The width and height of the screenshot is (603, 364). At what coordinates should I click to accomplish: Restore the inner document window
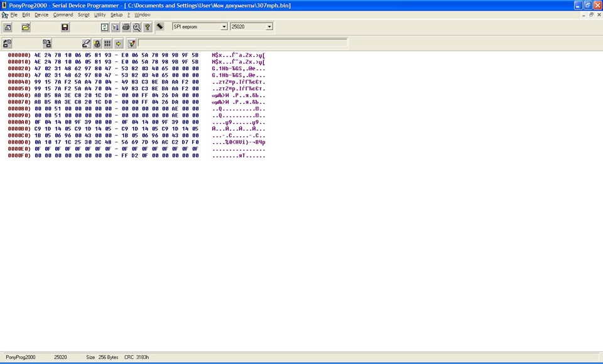tap(591, 15)
